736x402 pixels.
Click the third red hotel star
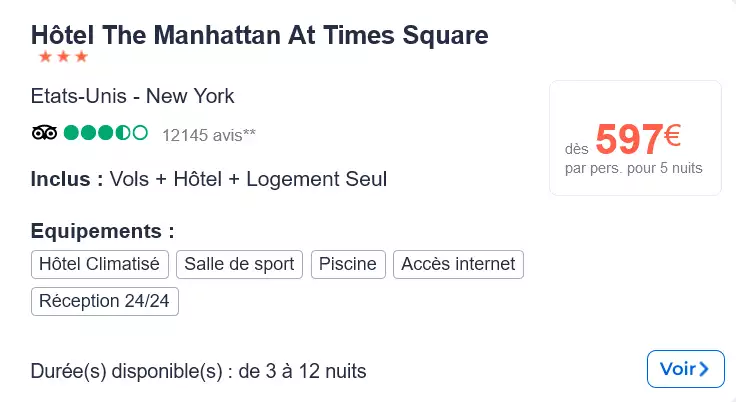pyautogui.click(x=81, y=57)
